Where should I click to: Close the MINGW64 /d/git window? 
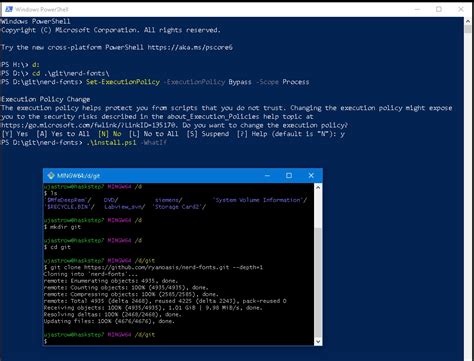[311, 175]
